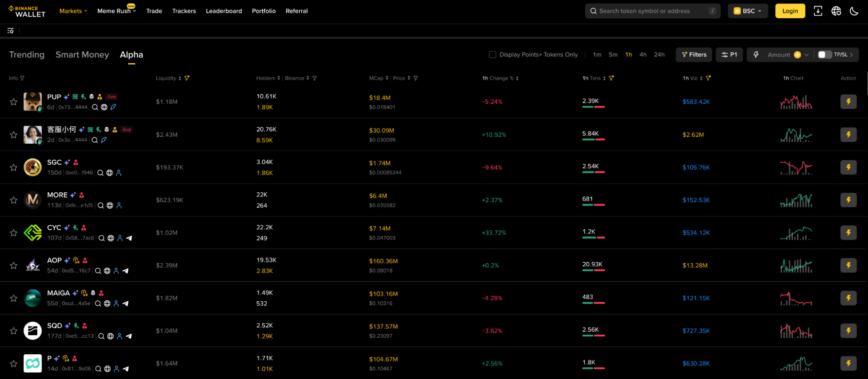The height and width of the screenshot is (379, 868).
Task: Sort by MCap column arrows
Action: [387, 78]
